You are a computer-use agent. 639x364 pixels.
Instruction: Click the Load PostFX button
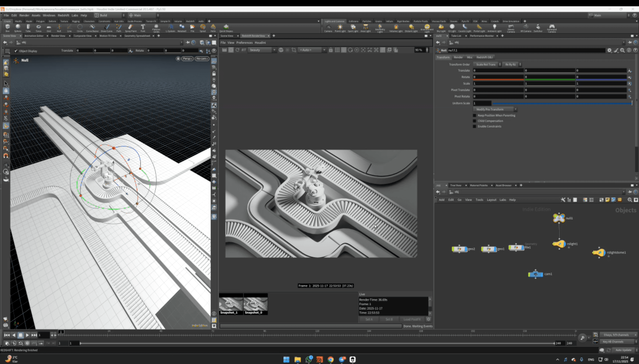412,319
